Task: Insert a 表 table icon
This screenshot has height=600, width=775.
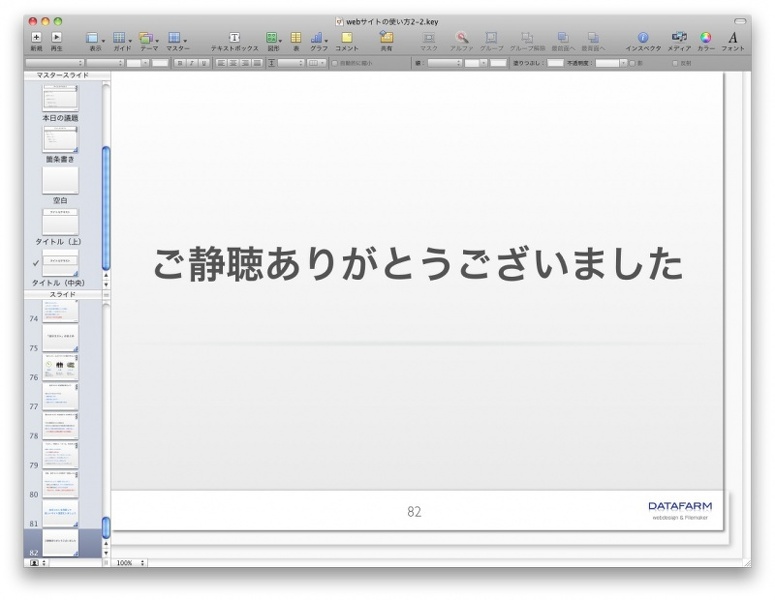Action: tap(296, 38)
